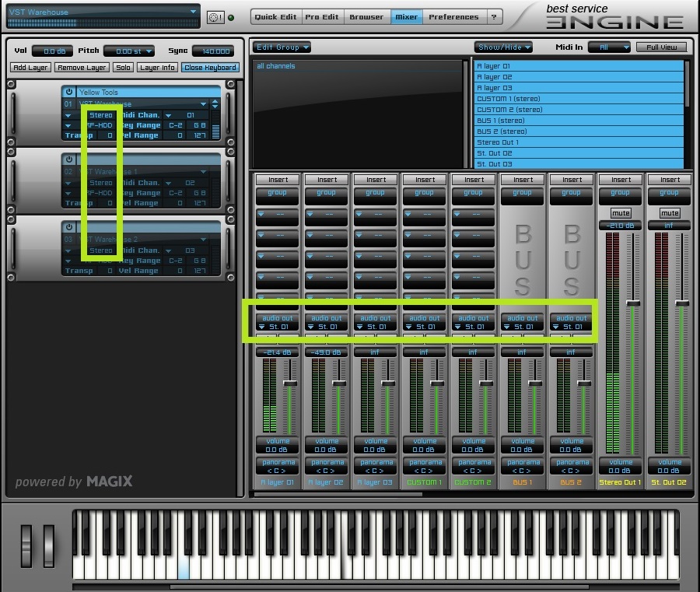Toggle the Close Keyboard button
This screenshot has width=700, height=592.
point(210,68)
